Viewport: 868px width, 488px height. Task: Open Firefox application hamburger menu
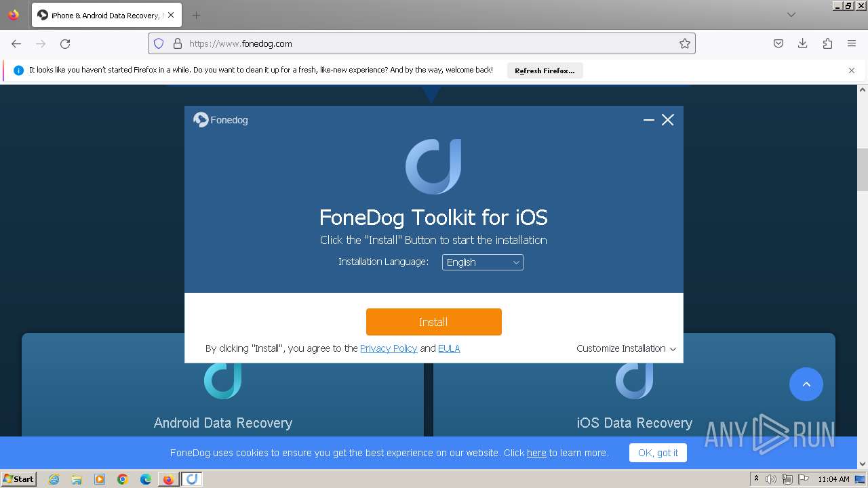coord(852,43)
